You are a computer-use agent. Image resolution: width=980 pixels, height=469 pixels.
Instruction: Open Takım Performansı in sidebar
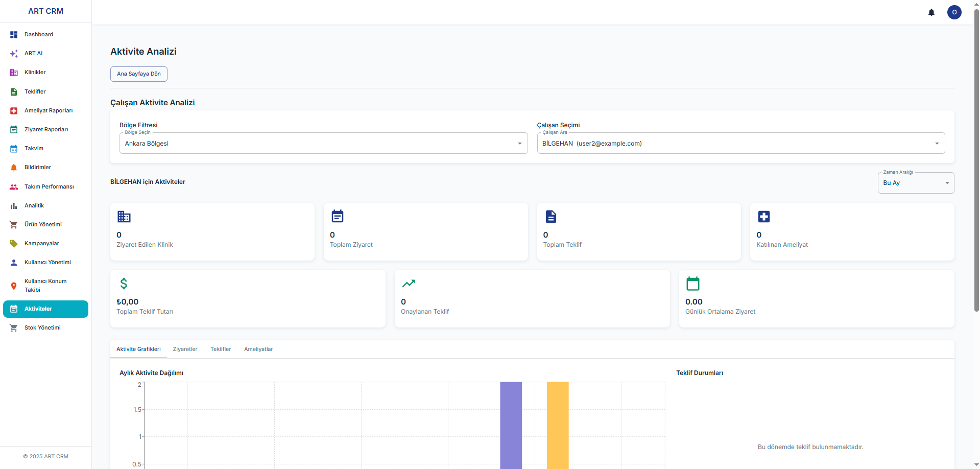click(x=49, y=187)
